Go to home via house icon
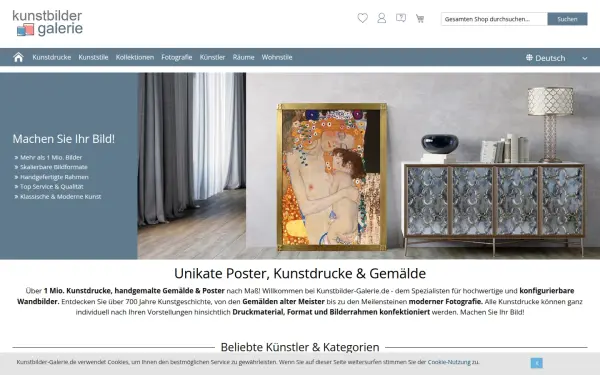Viewport: 600px width, 375px height. tap(18, 57)
